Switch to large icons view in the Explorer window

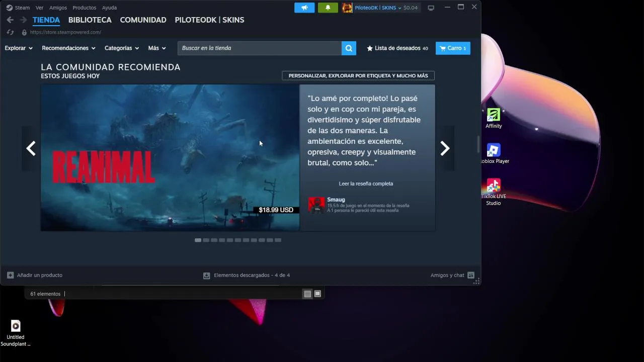(x=317, y=294)
